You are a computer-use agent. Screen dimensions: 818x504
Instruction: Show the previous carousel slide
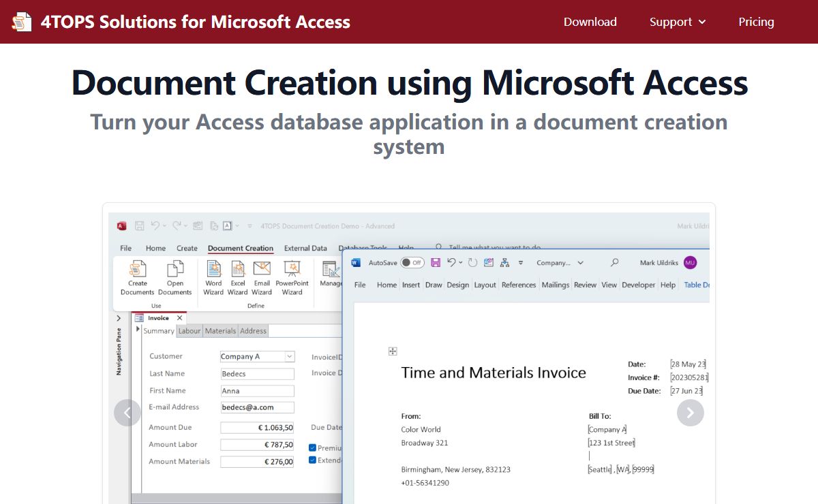pyautogui.click(x=127, y=413)
